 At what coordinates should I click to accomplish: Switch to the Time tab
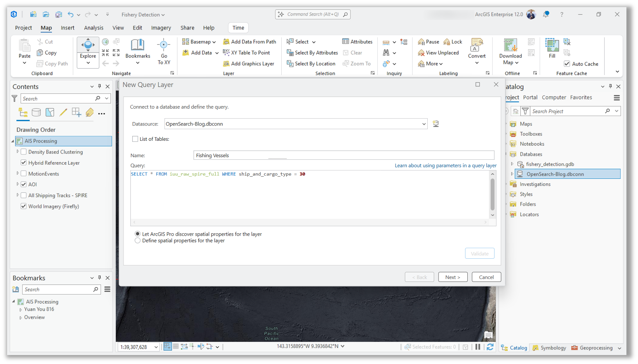[238, 28]
